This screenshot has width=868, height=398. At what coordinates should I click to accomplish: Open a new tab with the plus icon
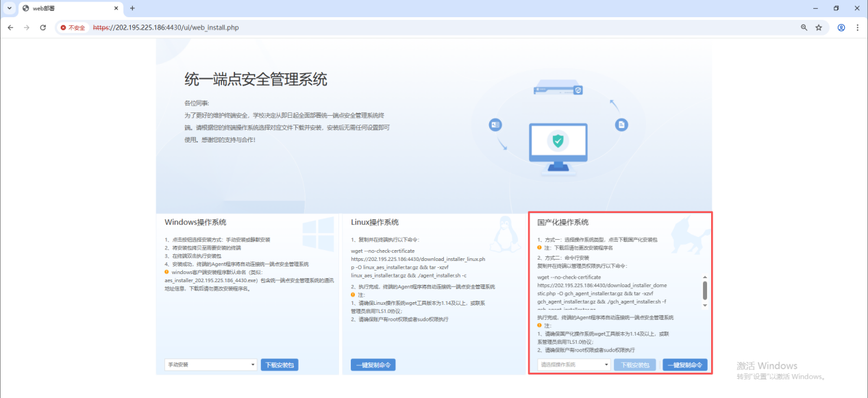[x=132, y=8]
